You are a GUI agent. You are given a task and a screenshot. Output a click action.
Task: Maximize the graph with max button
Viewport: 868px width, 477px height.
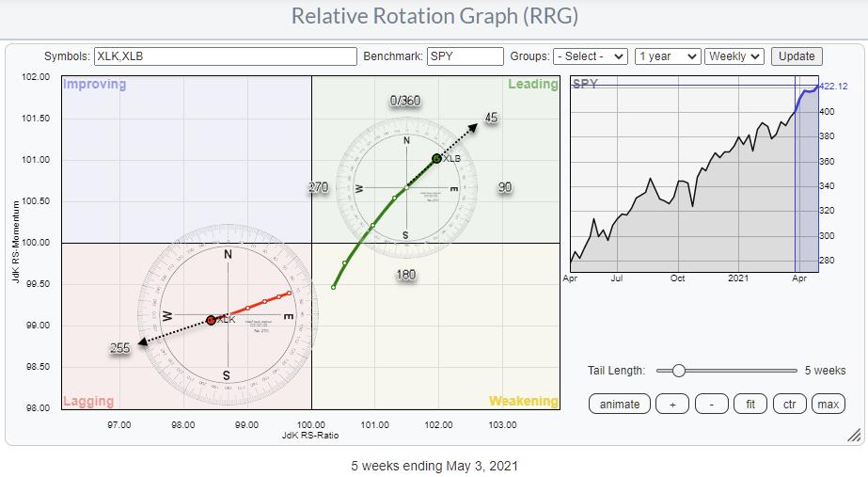[828, 404]
